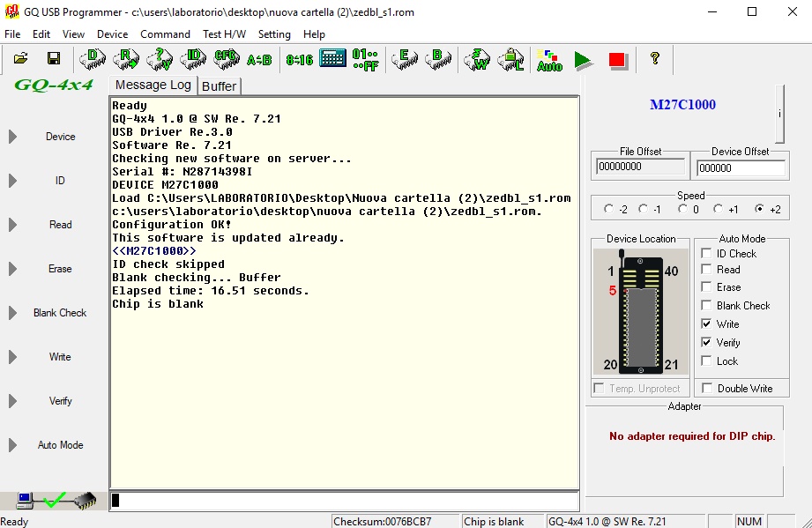Click the read chip toolbar icon
Screen dimensions: 812x528
[126, 59]
